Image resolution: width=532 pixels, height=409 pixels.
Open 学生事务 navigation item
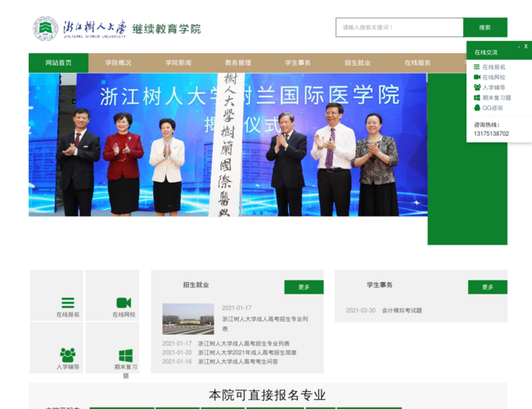[x=298, y=63]
